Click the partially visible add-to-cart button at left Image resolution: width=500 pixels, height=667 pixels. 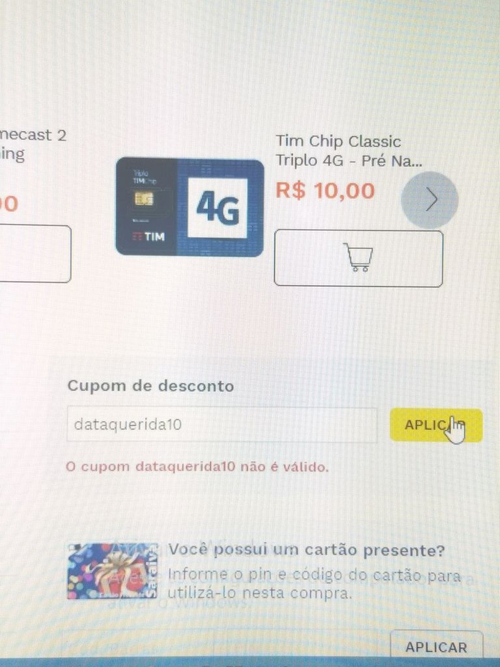pyautogui.click(x=35, y=254)
